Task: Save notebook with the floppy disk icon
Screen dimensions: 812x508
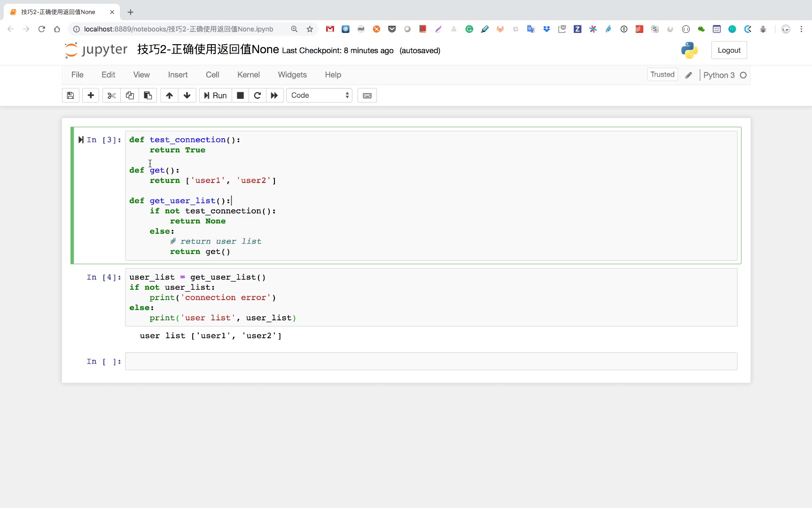Action: click(x=70, y=95)
